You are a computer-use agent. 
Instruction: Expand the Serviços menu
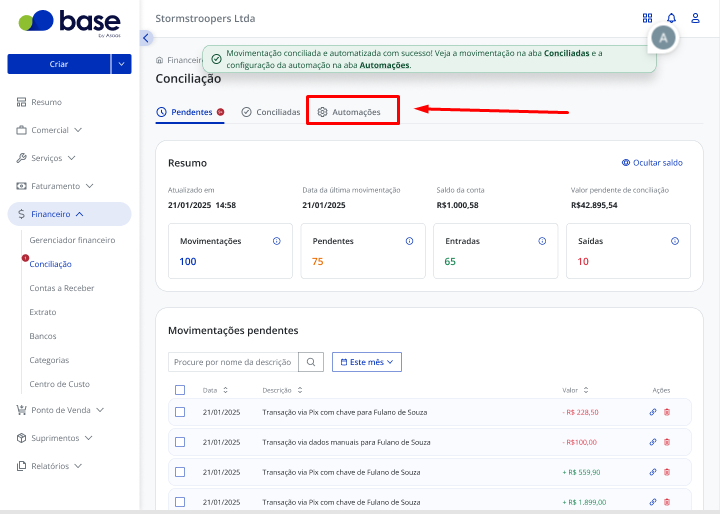[x=46, y=158]
